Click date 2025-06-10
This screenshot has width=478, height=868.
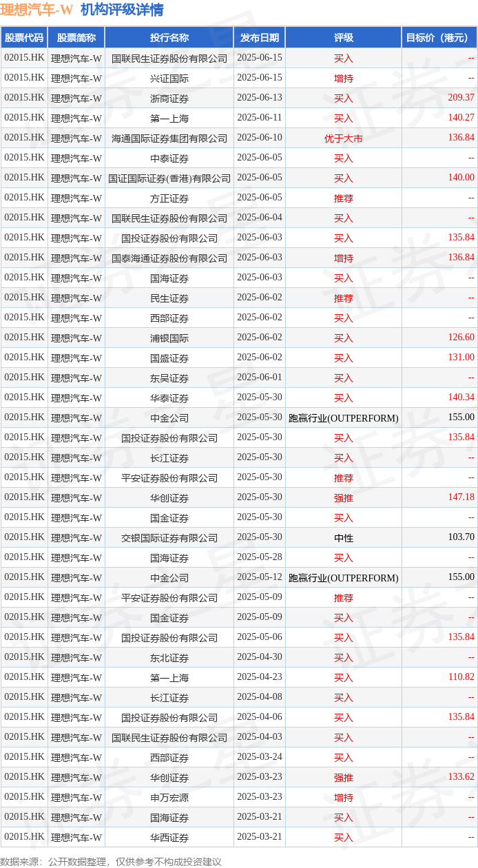click(260, 138)
